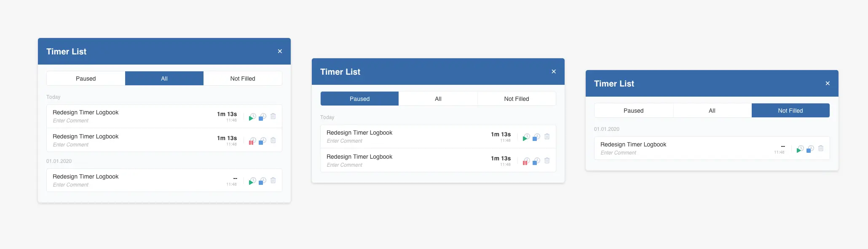This screenshot has height=249, width=868.
Task: Resume the first timer in middle panel
Action: pyautogui.click(x=526, y=137)
